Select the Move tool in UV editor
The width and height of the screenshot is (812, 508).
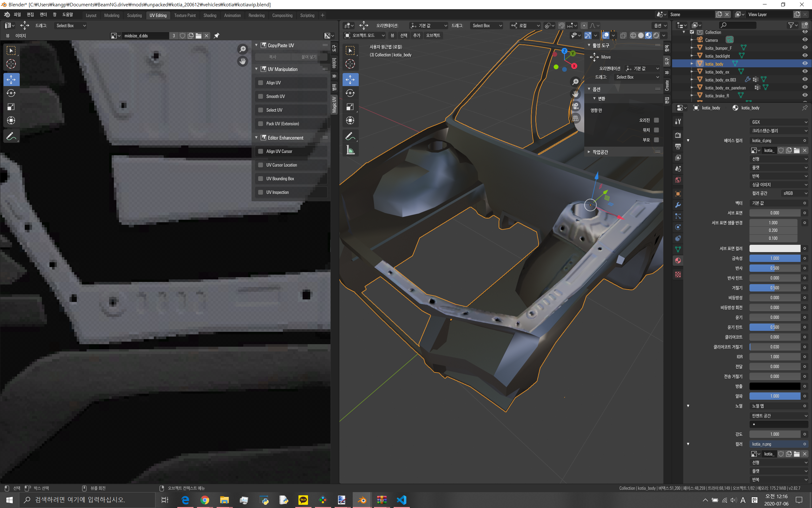click(11, 80)
